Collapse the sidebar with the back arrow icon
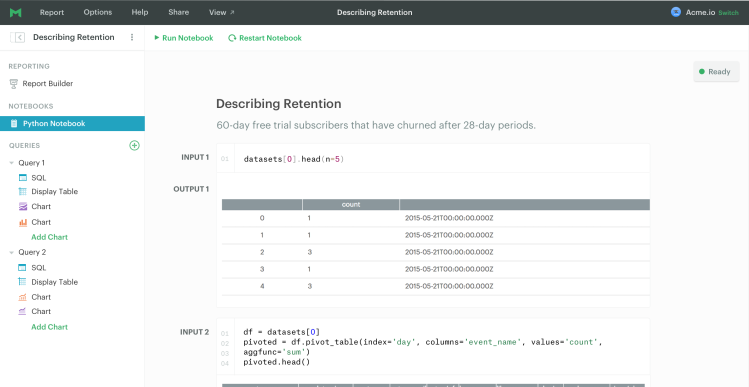The image size is (749, 387). pos(18,37)
